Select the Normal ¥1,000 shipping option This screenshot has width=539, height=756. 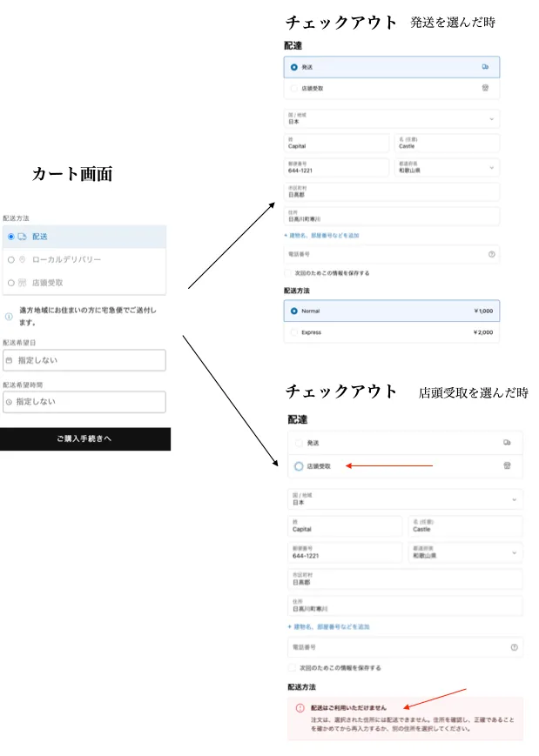click(x=294, y=311)
